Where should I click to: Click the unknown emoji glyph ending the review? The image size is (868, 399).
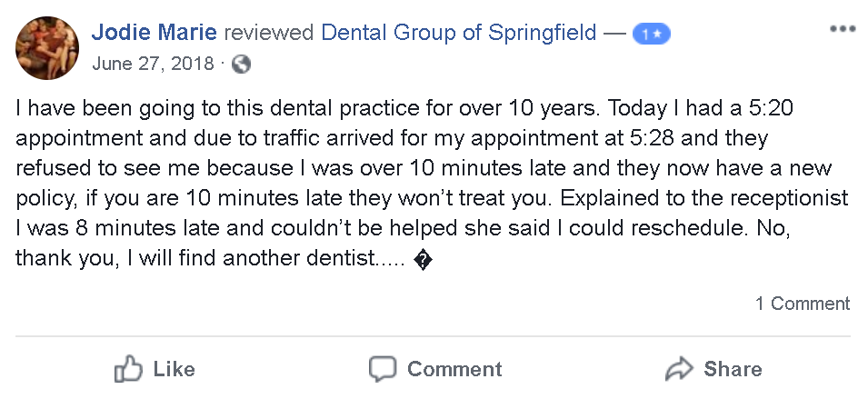point(422,261)
